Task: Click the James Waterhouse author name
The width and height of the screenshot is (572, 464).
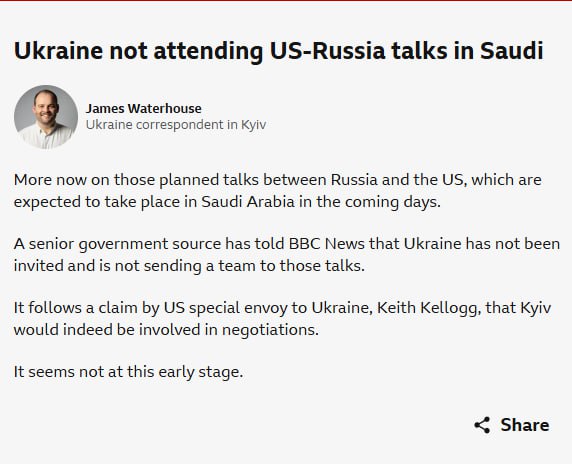Action: tap(143, 108)
